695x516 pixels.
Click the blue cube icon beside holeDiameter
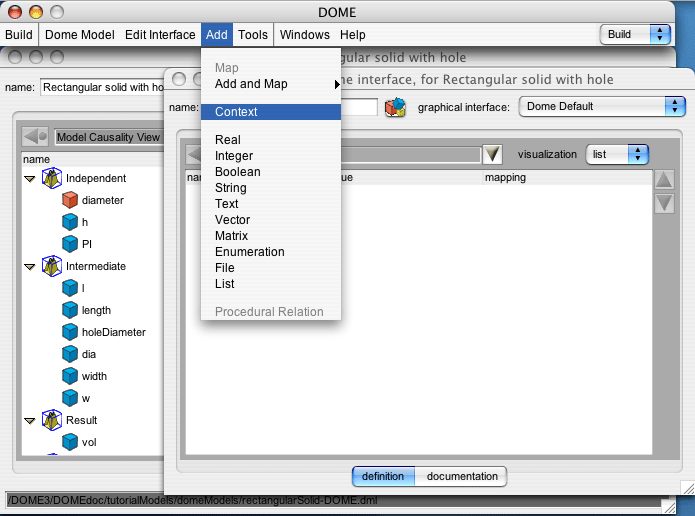[x=70, y=332]
